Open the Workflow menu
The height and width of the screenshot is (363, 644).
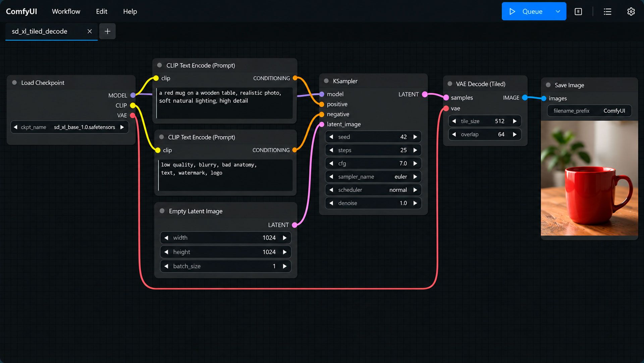66,11
